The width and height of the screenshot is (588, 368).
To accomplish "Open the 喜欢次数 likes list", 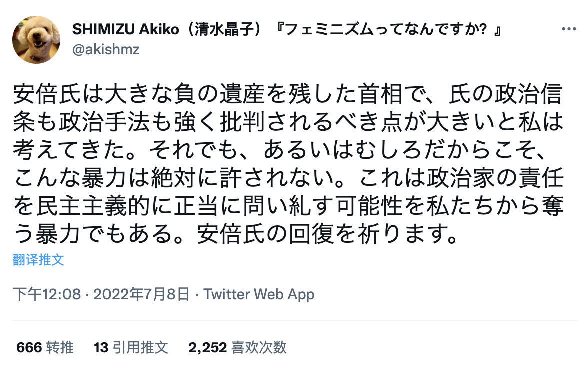I will tap(260, 347).
